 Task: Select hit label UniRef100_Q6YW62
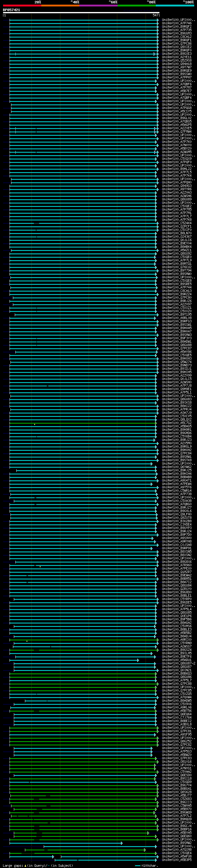(177, 467)
